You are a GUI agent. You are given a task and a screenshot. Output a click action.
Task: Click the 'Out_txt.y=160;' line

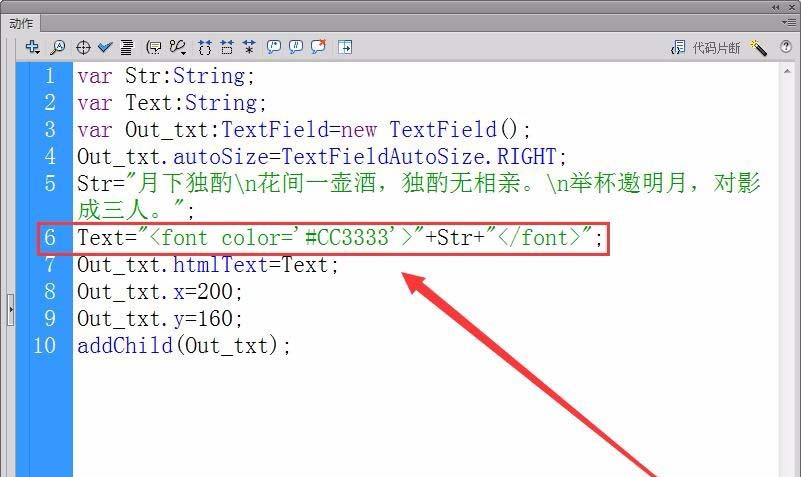click(x=160, y=319)
